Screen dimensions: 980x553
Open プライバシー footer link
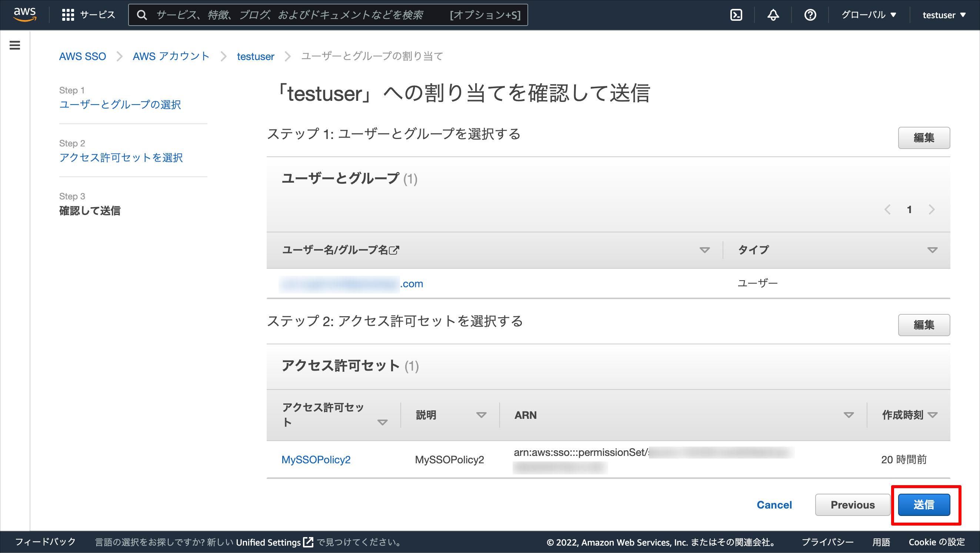[x=827, y=542]
